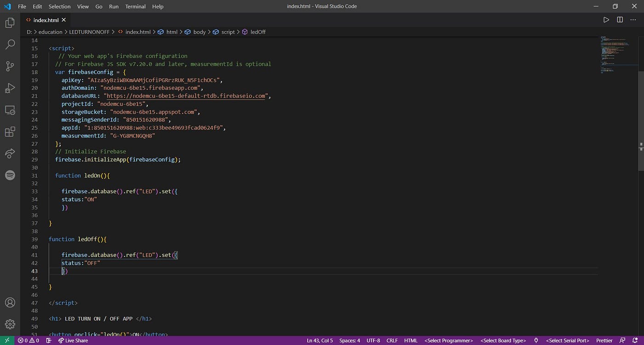
Task: Split the editor to the right
Action: [x=620, y=20]
